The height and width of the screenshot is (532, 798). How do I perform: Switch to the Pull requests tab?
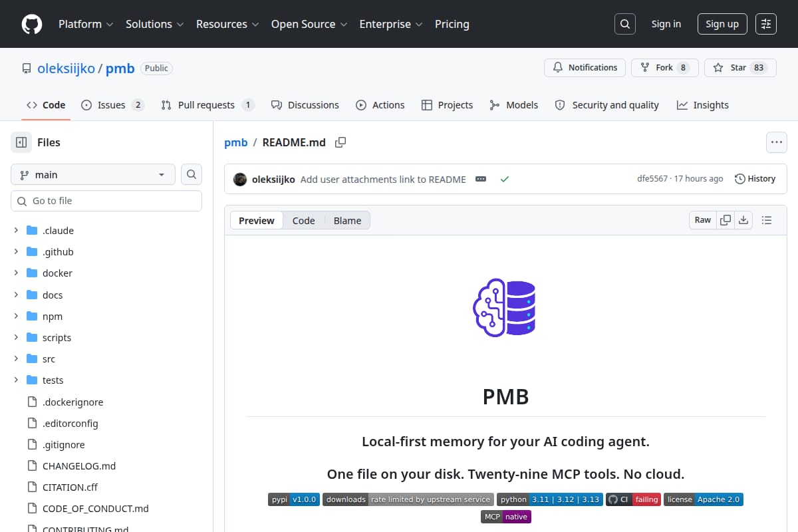tap(207, 105)
